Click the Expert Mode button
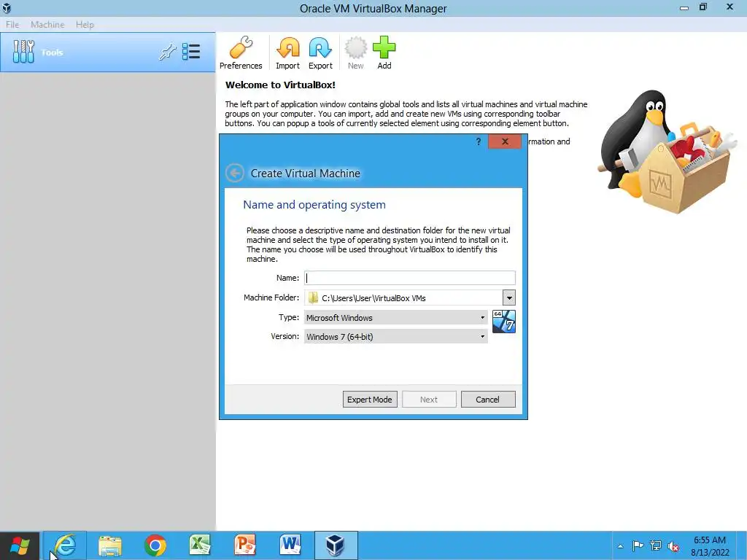Screen dimensions: 747x560 coord(370,400)
